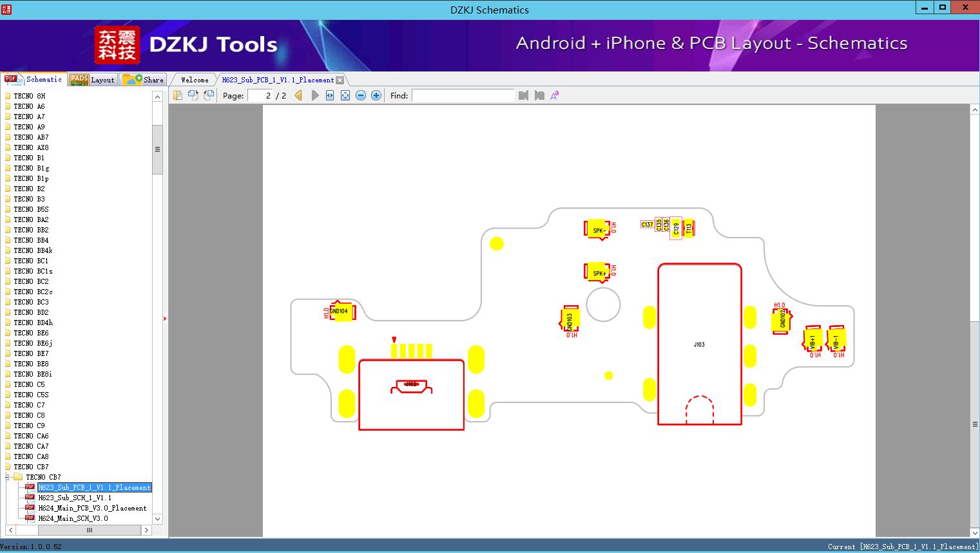Viewport: 980px width, 553px height.
Task: Zoom in with the plus icon
Action: (x=376, y=95)
